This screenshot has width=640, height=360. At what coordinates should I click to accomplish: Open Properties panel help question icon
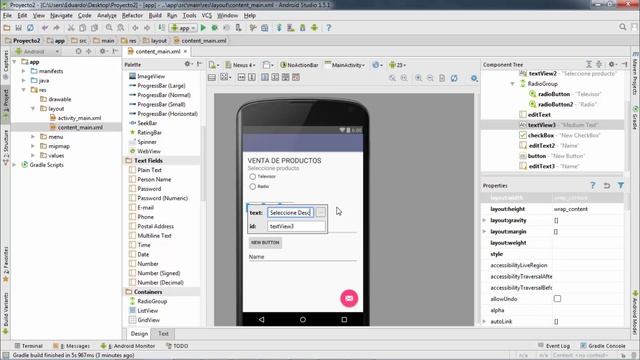(593, 185)
